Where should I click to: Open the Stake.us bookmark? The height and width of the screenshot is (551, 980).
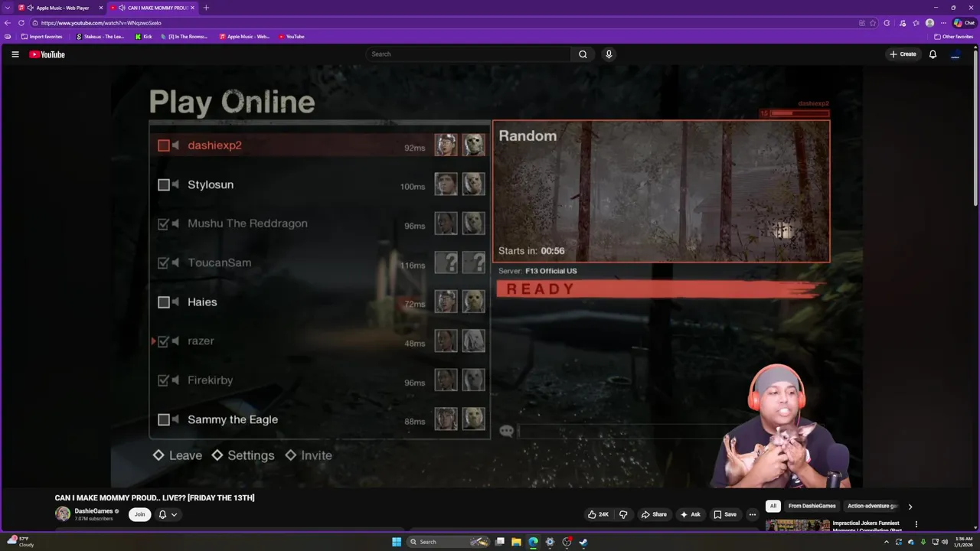coord(100,37)
